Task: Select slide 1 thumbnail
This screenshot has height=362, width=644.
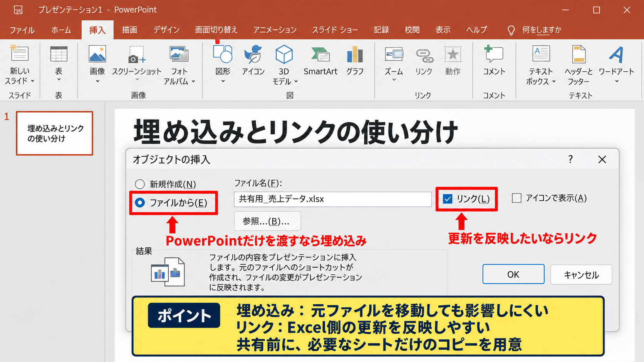Action: (55, 133)
